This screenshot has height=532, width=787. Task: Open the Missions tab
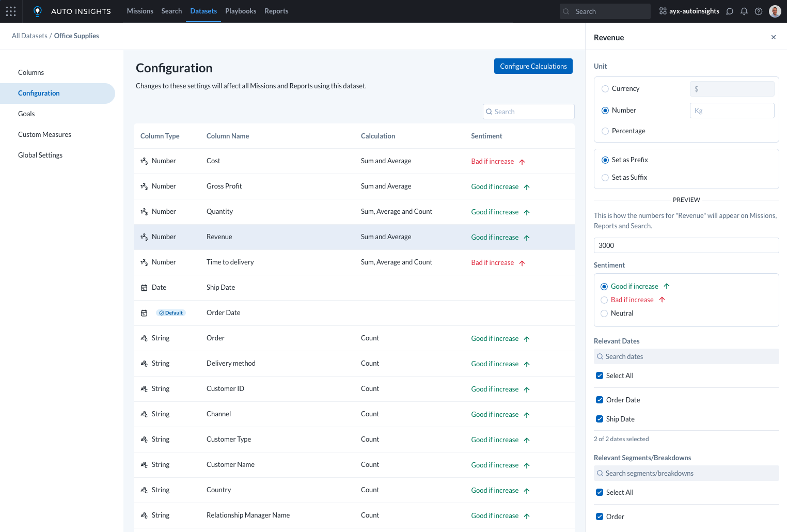tap(140, 11)
